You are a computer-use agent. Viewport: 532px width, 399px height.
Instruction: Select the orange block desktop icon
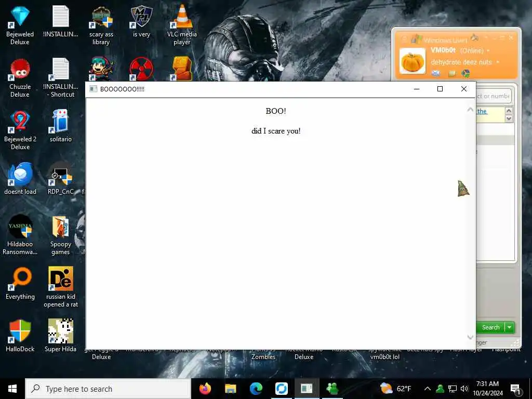182,69
